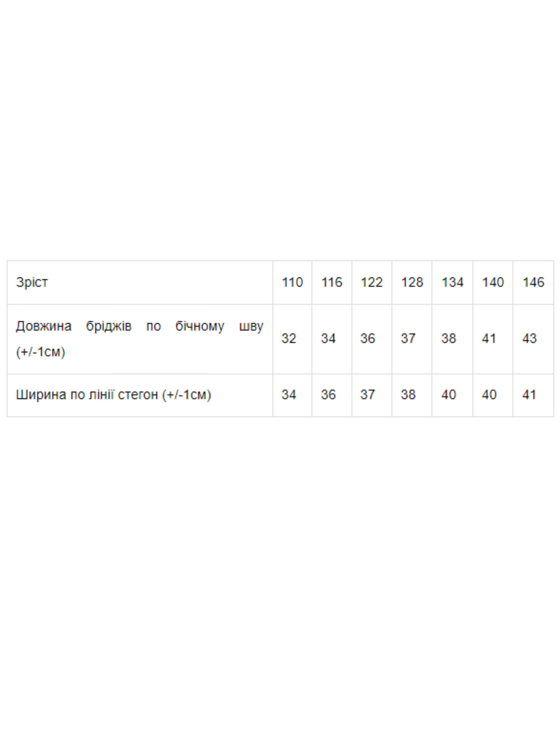Click the "Довжина бріджів по бічному шву" label
560x747 pixels.
click(x=139, y=326)
